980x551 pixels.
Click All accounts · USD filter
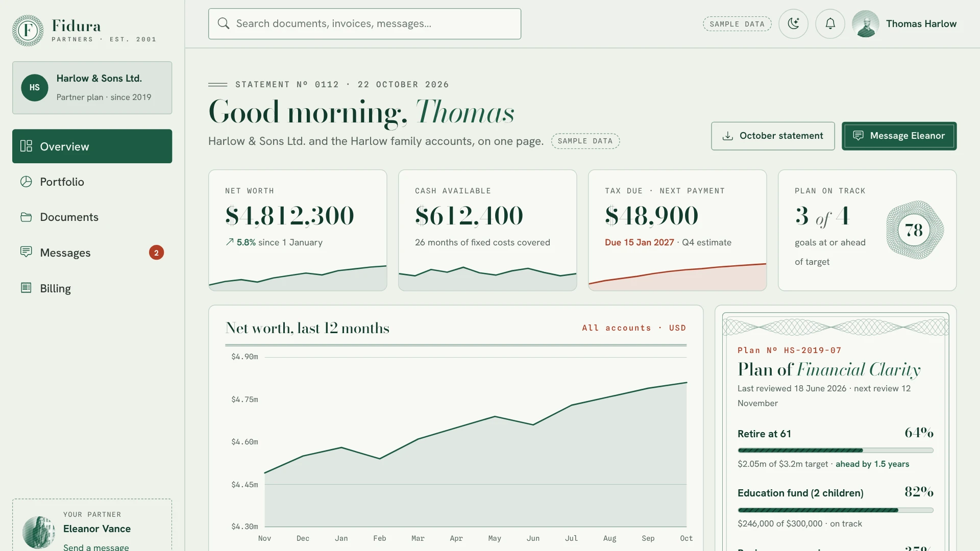click(634, 328)
